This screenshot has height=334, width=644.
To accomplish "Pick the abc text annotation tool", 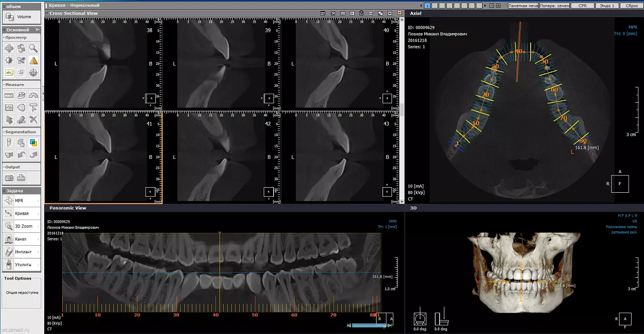I will pos(9,72).
